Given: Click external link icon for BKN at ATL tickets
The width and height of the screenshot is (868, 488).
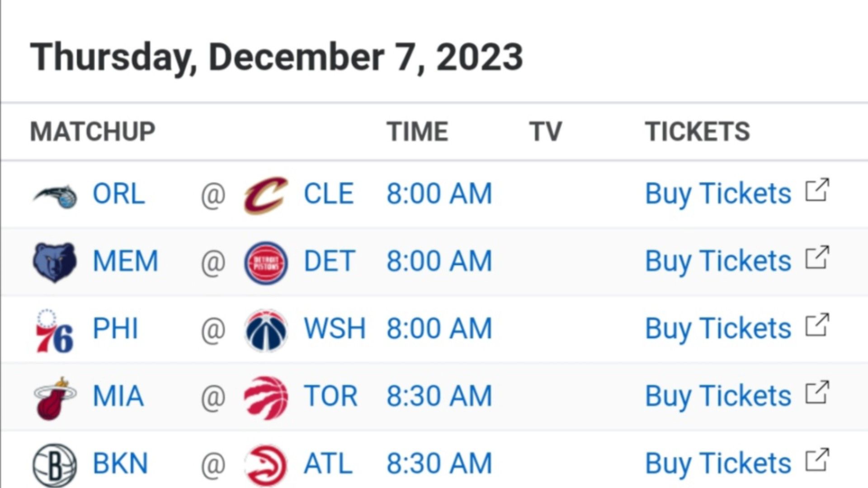Looking at the screenshot, I should 817,460.
